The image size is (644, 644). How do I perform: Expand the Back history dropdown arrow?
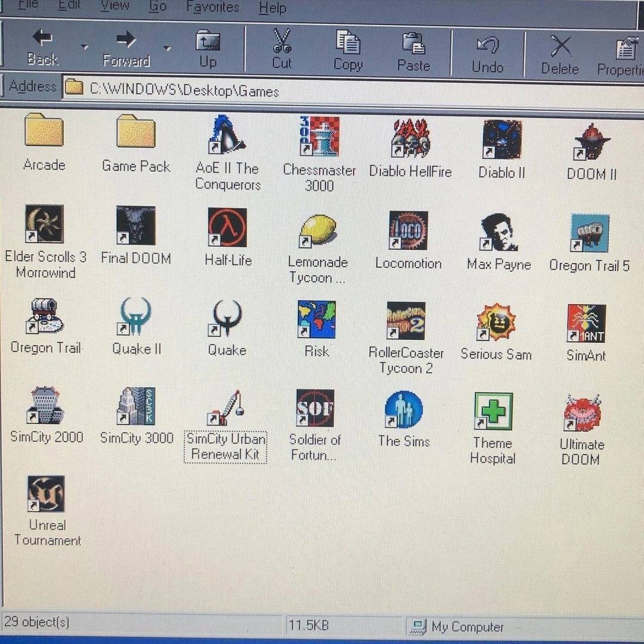[85, 47]
